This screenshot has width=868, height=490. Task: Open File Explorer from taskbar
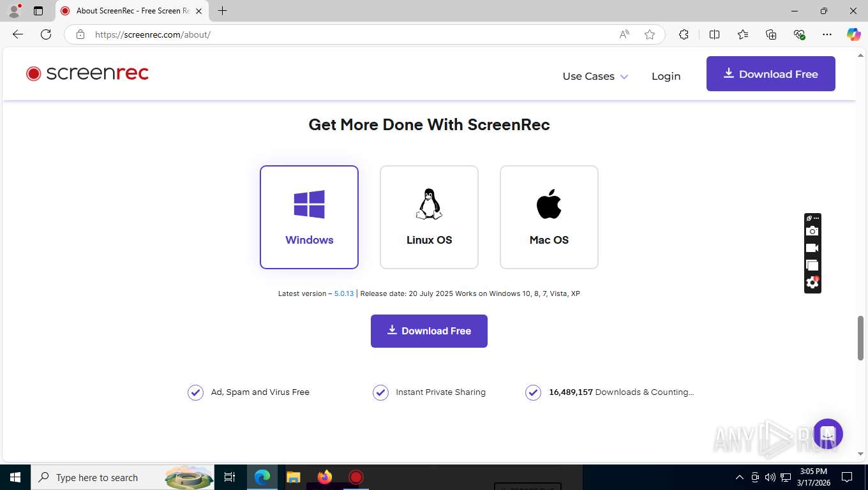[x=293, y=477]
